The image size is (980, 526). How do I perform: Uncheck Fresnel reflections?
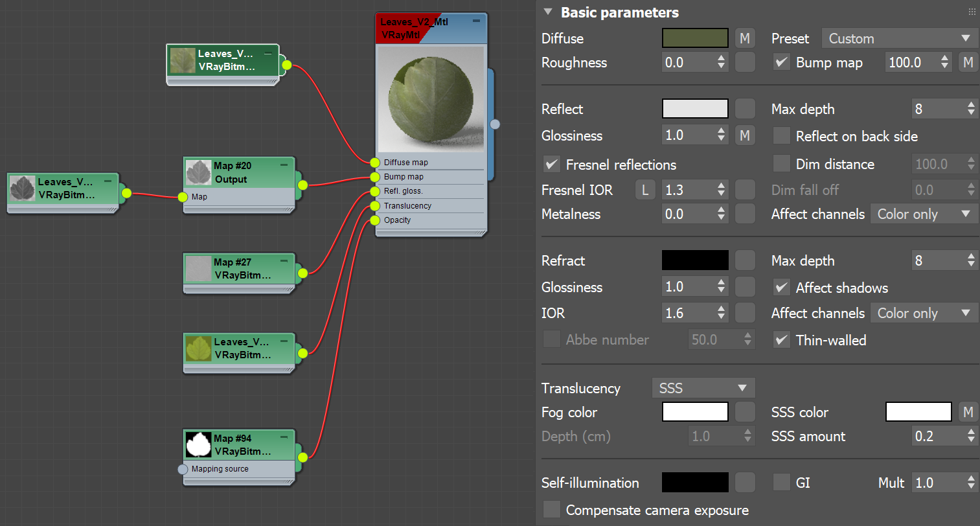(x=551, y=165)
